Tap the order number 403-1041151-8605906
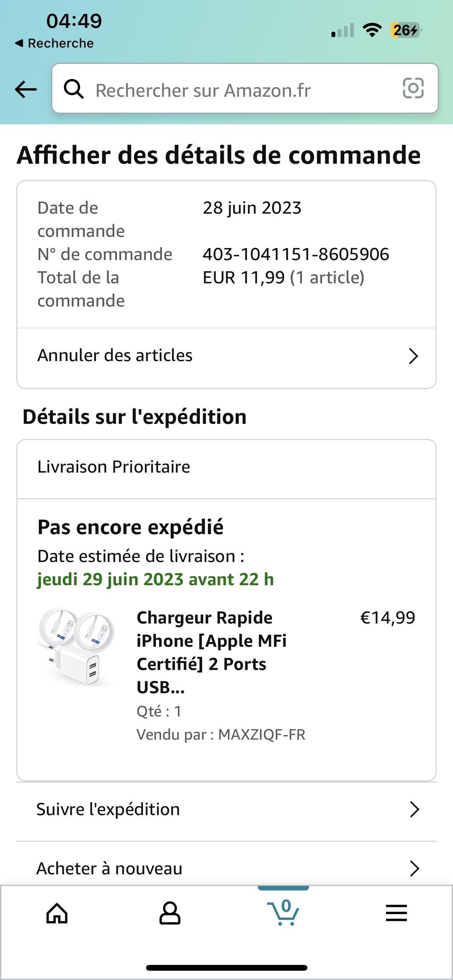This screenshot has height=980, width=453. click(296, 254)
